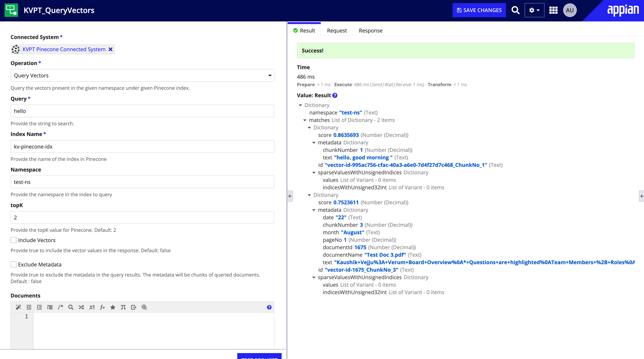Switch to the Response tab

(370, 31)
